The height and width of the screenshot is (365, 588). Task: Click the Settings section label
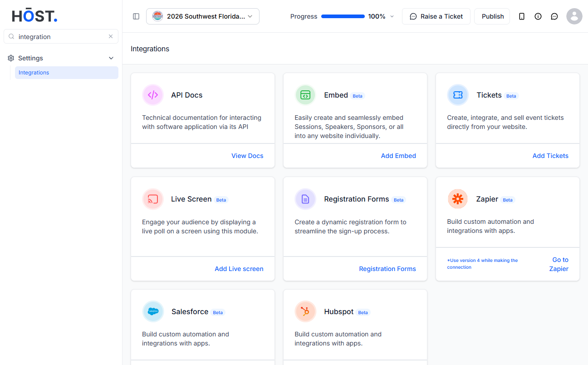pyautogui.click(x=30, y=58)
